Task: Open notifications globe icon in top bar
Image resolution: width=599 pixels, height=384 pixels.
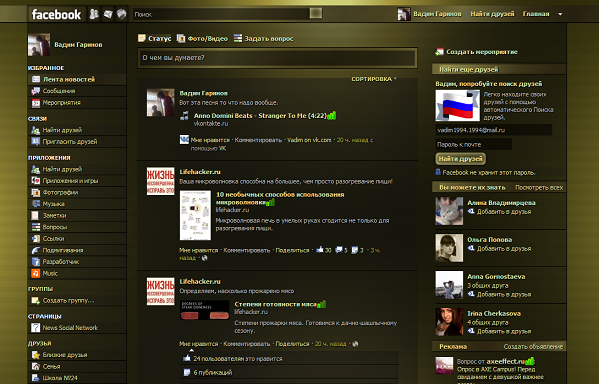Action: click(x=121, y=14)
